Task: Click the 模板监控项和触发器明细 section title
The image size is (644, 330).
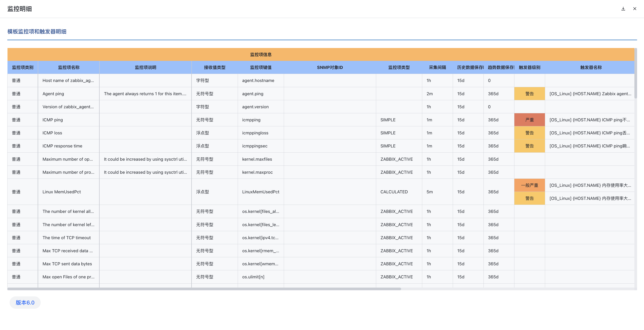Action: point(37,31)
